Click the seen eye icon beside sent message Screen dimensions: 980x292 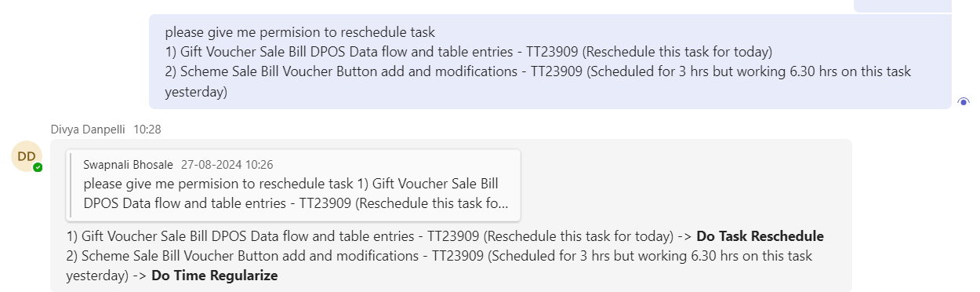[x=964, y=101]
